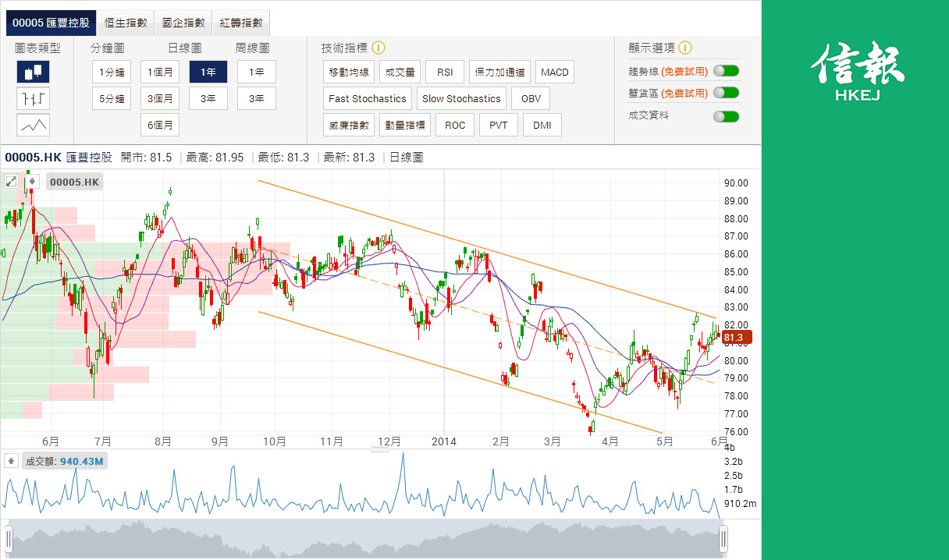Collapse the 成交額 volume panel arrow

click(11, 461)
